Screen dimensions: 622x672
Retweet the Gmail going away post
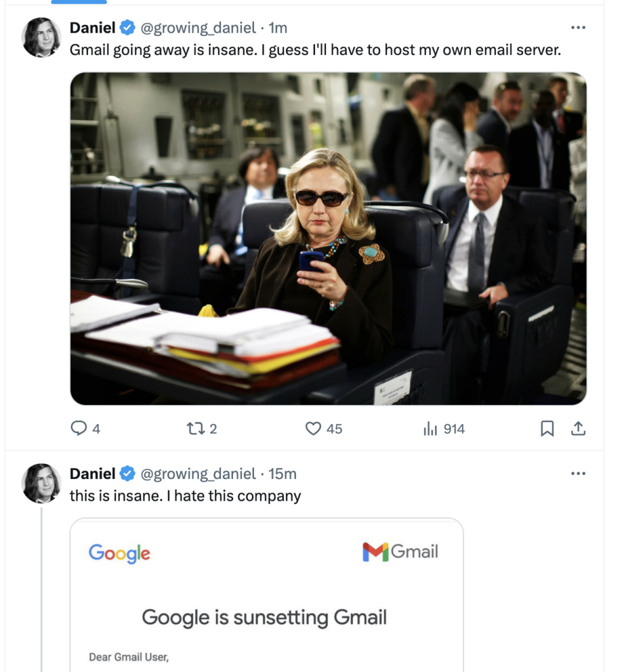coord(196,428)
